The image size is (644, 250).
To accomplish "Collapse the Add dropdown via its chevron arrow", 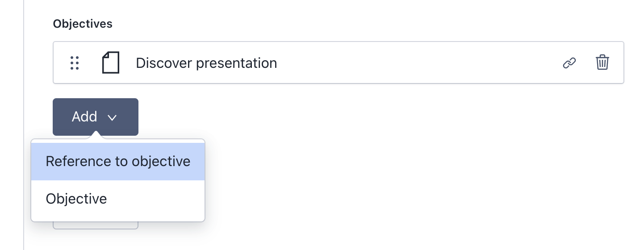I will (x=112, y=117).
